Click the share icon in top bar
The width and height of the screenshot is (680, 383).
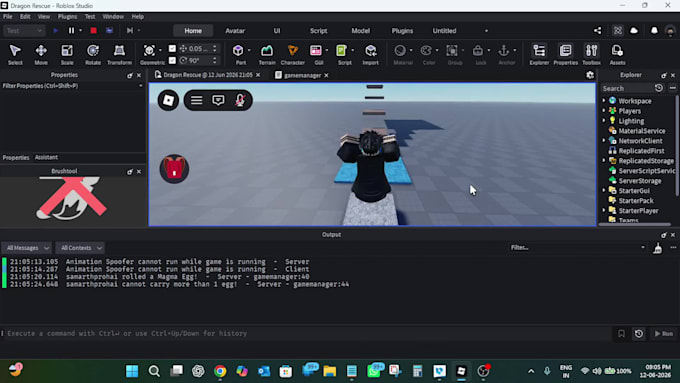[x=598, y=30]
